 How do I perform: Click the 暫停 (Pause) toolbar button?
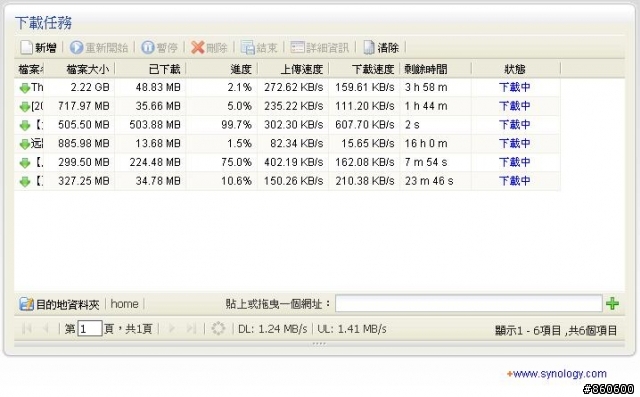[160, 48]
